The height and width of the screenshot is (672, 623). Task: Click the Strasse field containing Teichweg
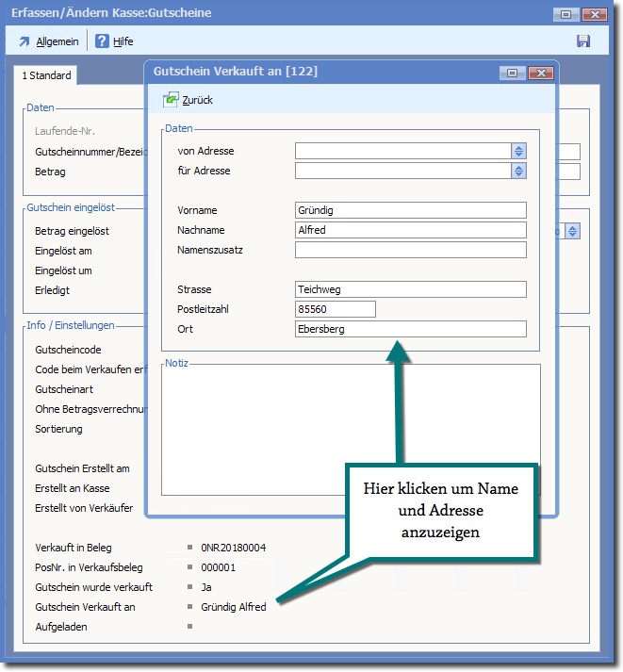tap(410, 289)
